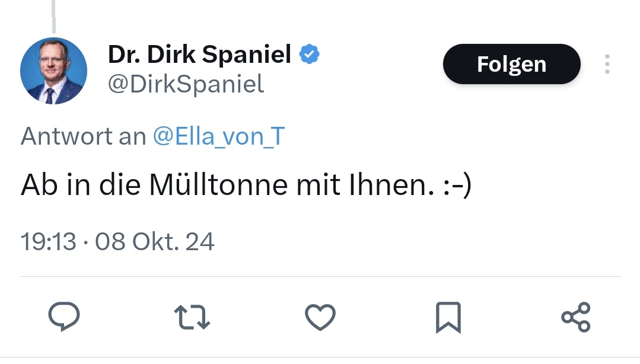The image size is (640, 364).
Task: Like the tweet with heart icon
Action: [320, 317]
